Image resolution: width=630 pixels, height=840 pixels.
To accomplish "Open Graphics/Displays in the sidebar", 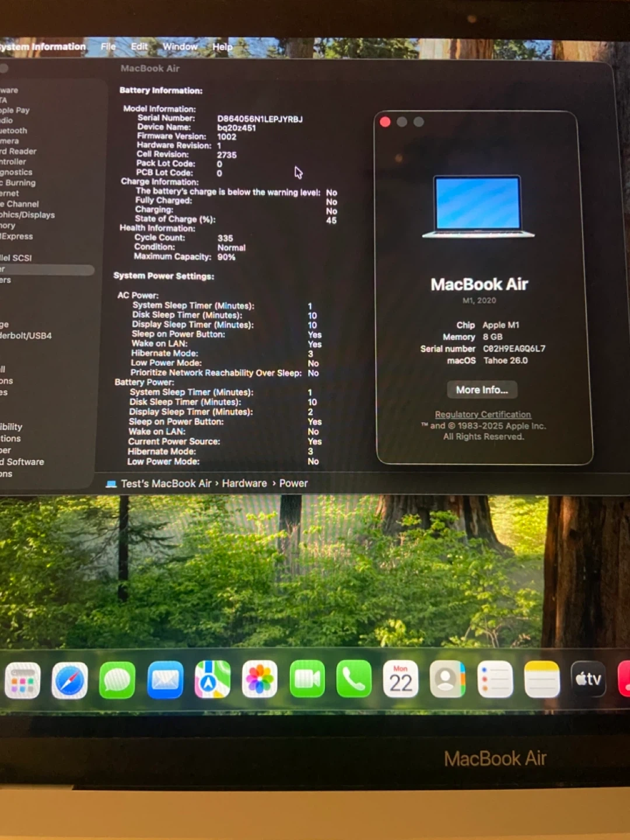I will (x=27, y=215).
